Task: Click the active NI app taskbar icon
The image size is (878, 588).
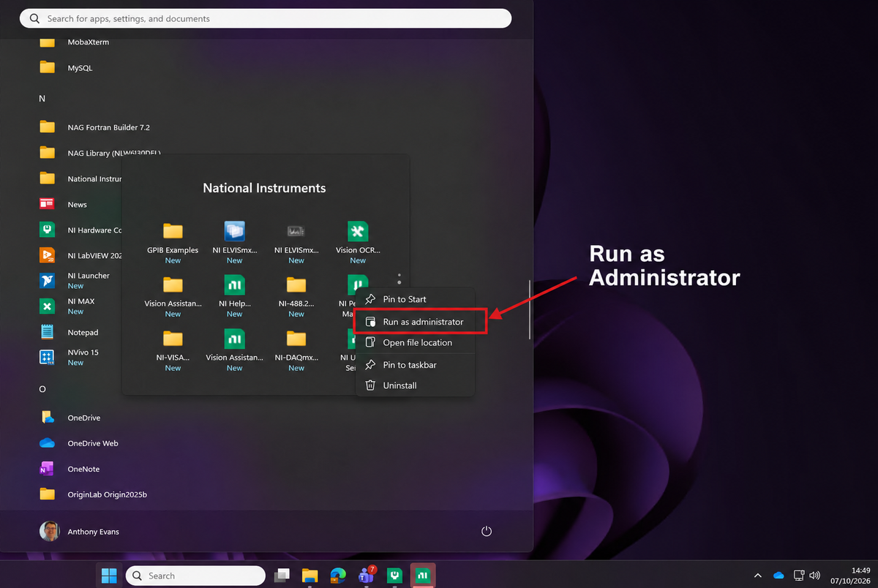Action: click(x=423, y=576)
